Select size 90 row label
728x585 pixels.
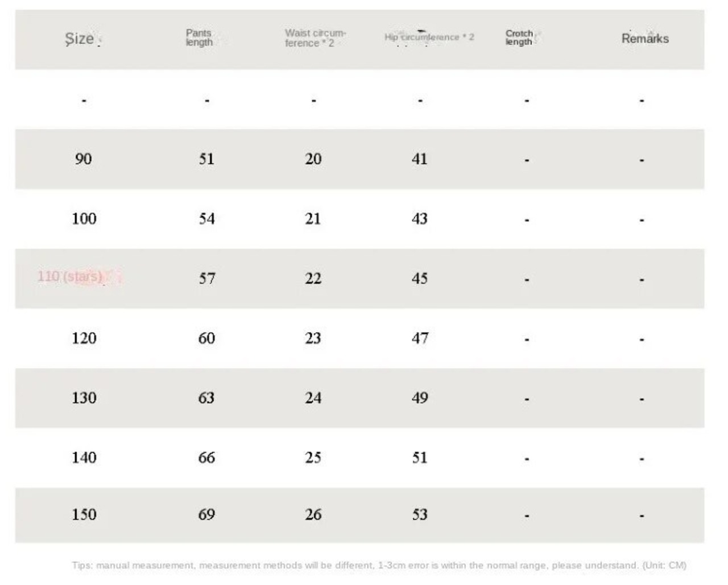(x=83, y=159)
